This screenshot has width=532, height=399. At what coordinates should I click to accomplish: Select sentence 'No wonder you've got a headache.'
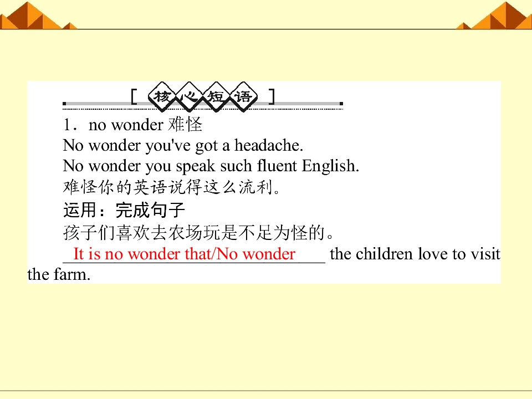183,146
